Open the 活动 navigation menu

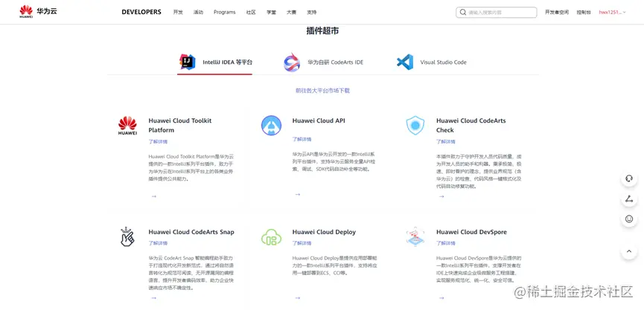pos(198,13)
